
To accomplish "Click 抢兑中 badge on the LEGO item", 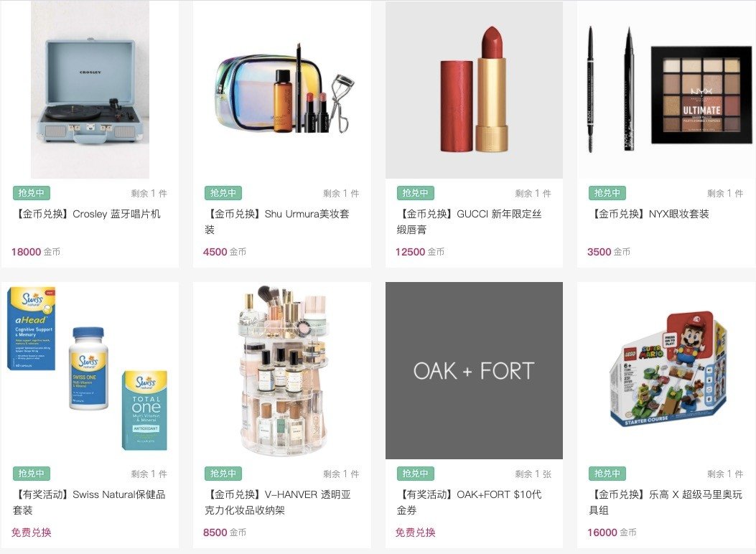I will point(607,474).
